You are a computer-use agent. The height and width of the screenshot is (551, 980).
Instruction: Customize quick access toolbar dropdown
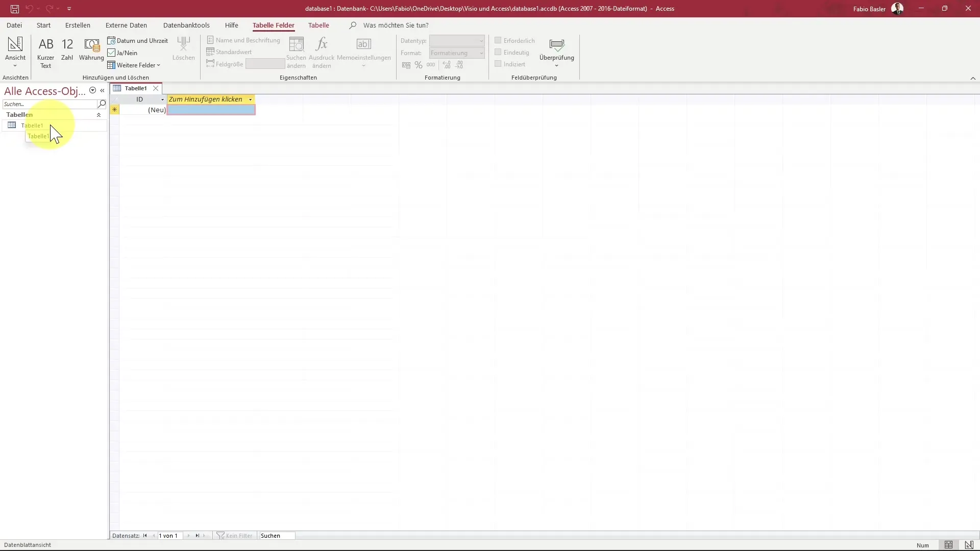[69, 9]
